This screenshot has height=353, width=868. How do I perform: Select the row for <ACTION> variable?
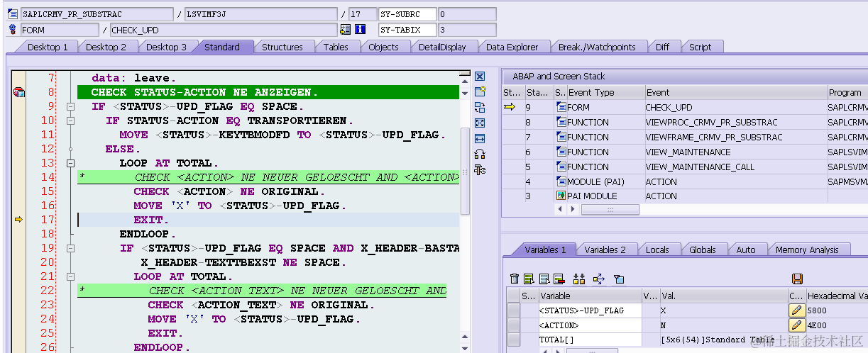[x=514, y=325]
